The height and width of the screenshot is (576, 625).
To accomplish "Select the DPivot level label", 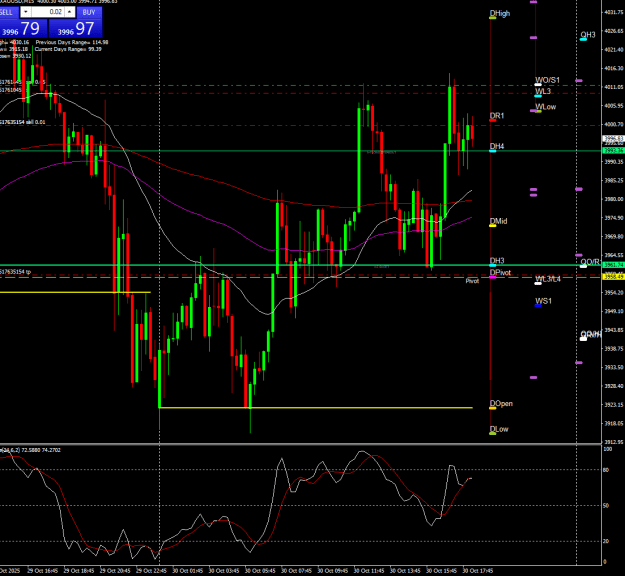I will pos(500,273).
